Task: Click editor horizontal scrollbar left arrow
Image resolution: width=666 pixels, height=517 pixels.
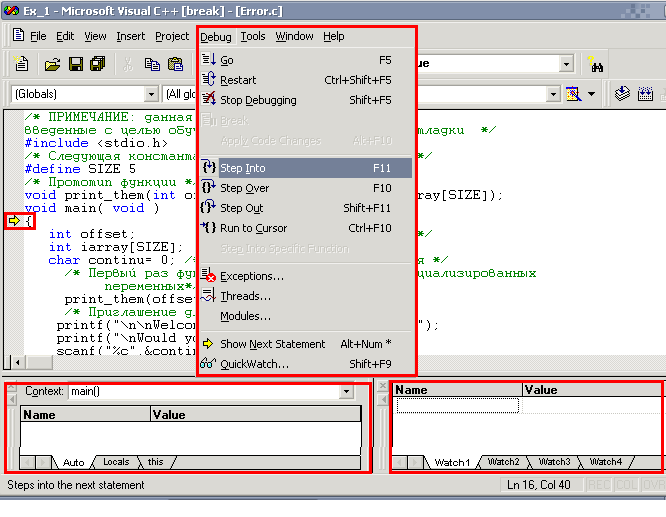Action: [17, 362]
